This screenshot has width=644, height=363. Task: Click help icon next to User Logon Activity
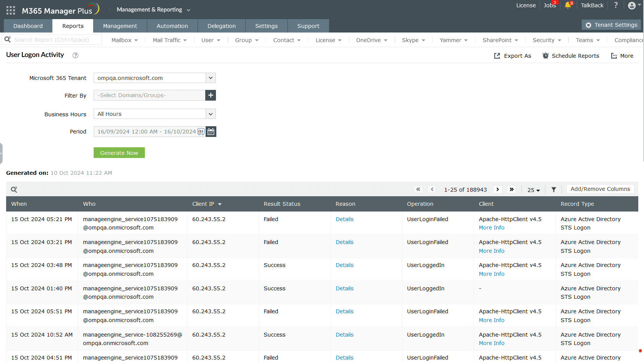(x=76, y=55)
